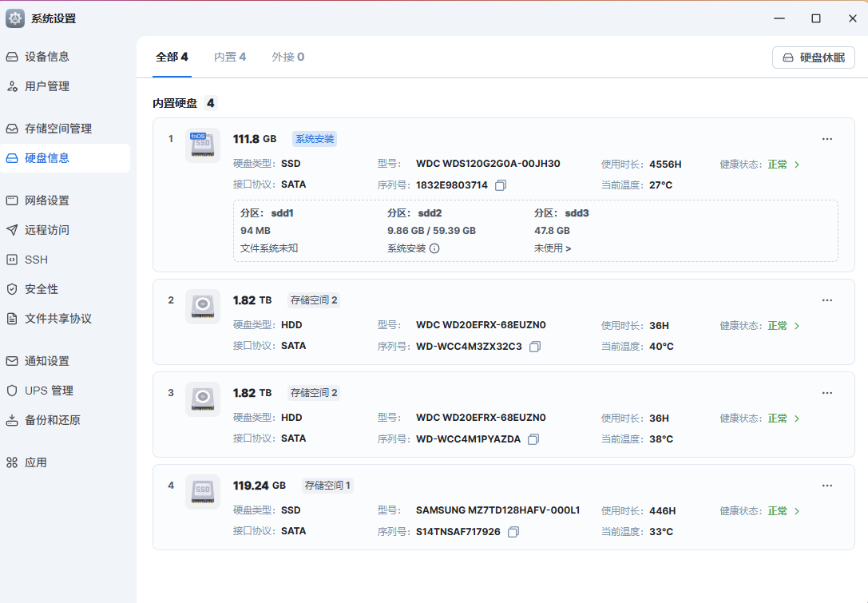Click the 存储空间 1 tag on disk 4

point(327,486)
